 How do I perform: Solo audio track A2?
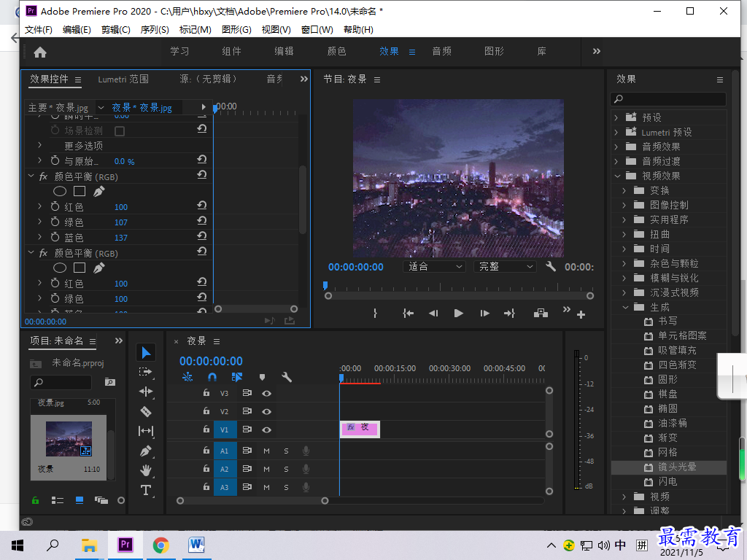click(286, 469)
